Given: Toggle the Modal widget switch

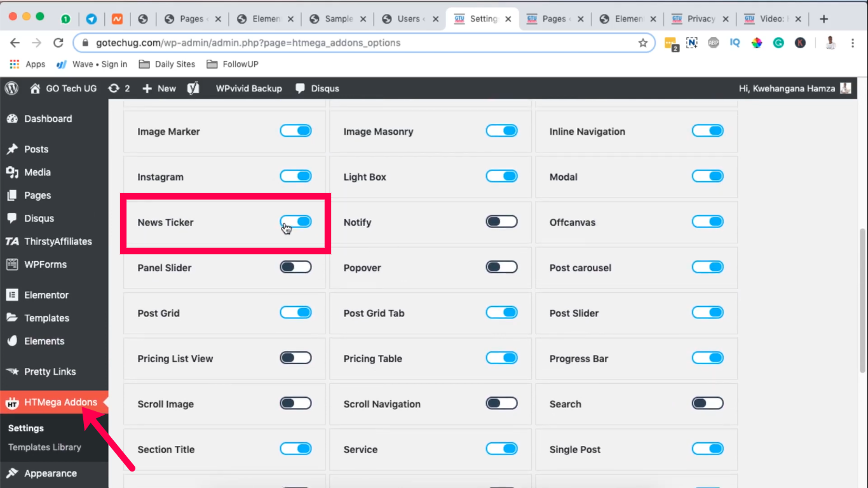Looking at the screenshot, I should [x=707, y=176].
